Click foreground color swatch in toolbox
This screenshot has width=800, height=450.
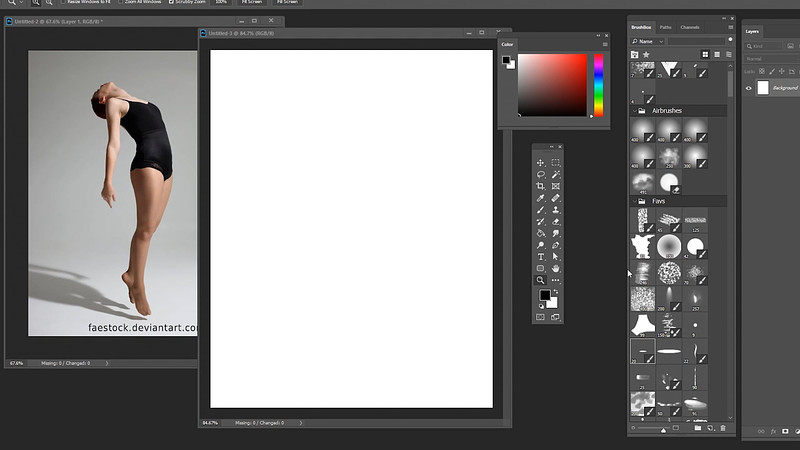(x=545, y=295)
